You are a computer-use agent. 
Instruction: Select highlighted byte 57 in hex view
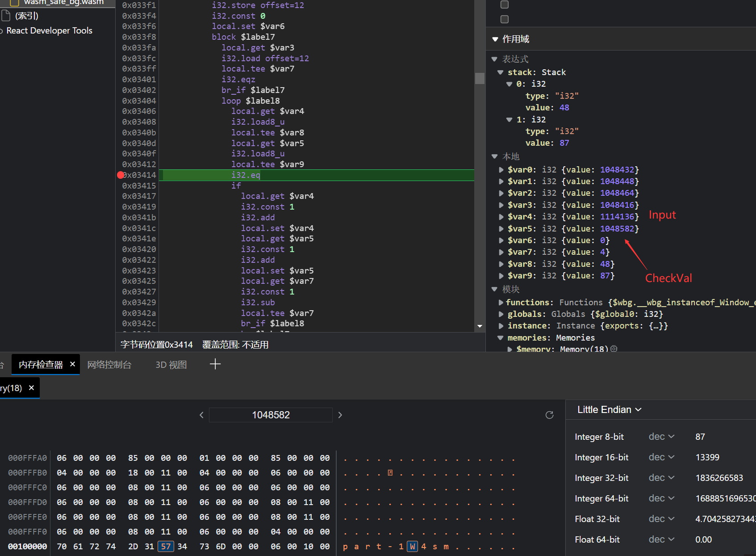(166, 547)
